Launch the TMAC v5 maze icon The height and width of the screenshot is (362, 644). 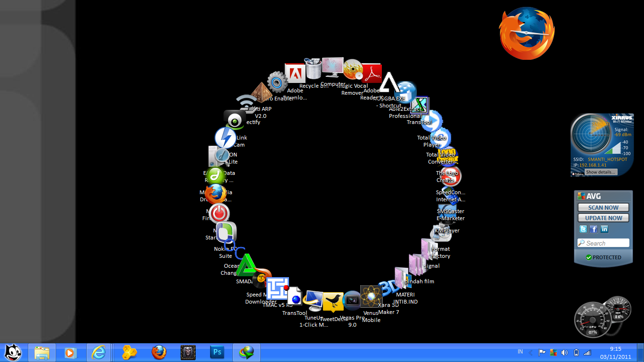[x=278, y=288]
